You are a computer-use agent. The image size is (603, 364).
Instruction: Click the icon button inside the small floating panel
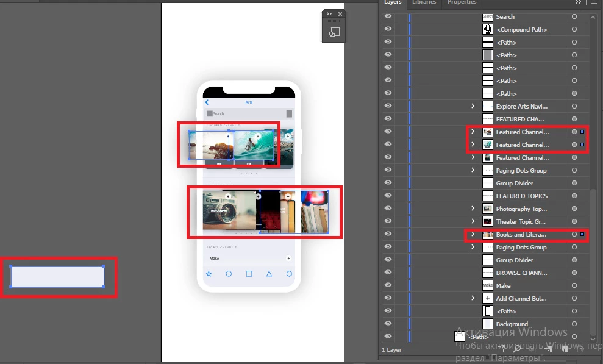(334, 33)
